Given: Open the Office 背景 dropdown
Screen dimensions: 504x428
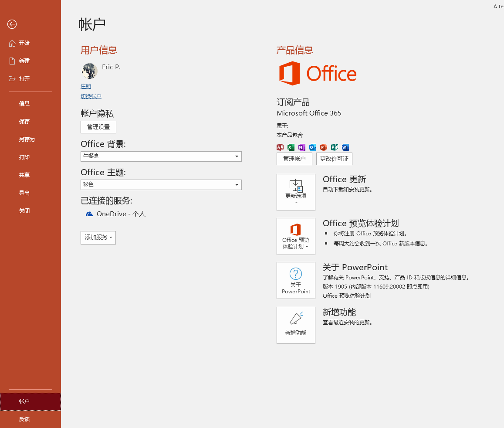Looking at the screenshot, I should click(x=161, y=156).
